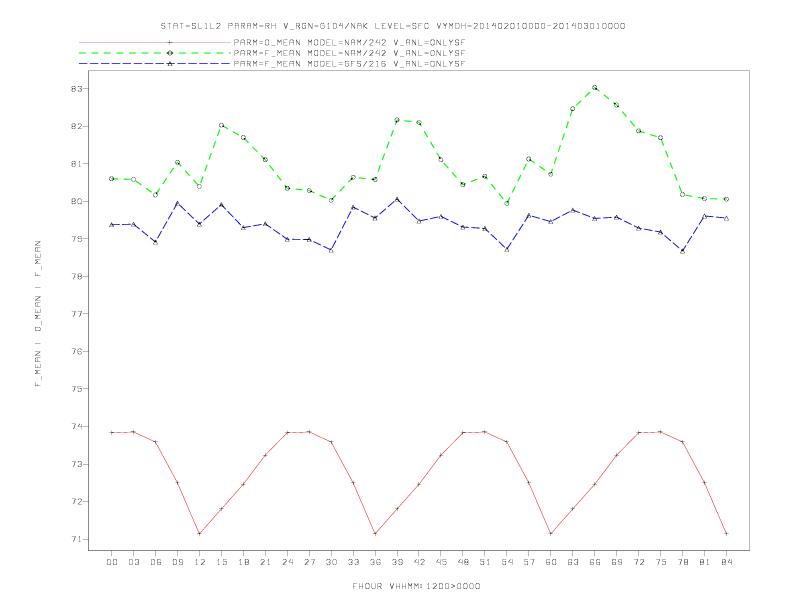Click the x-axis tick label 72
The image size is (792, 612).
pos(639,562)
